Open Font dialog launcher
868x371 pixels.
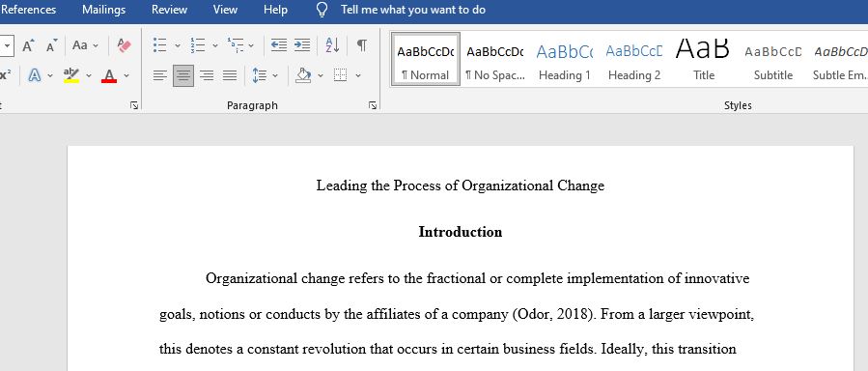(134, 105)
